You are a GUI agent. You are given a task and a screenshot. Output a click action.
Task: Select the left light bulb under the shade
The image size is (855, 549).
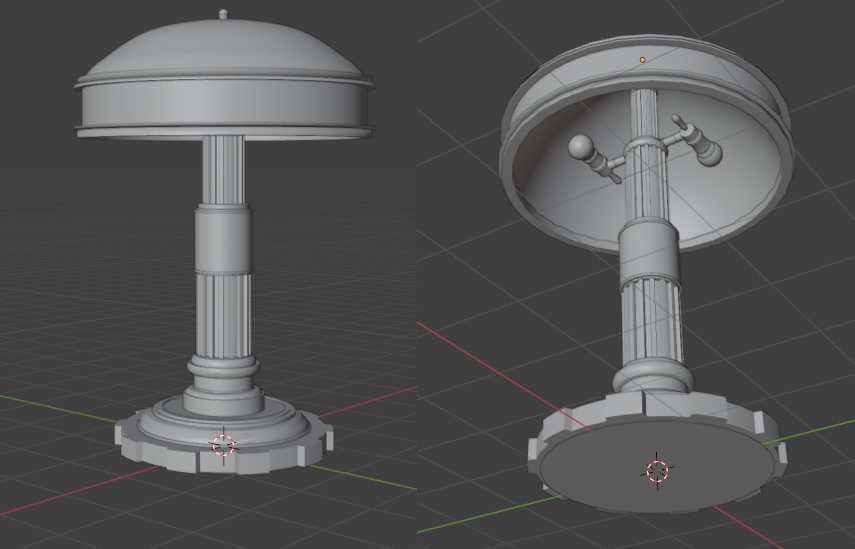click(x=582, y=148)
